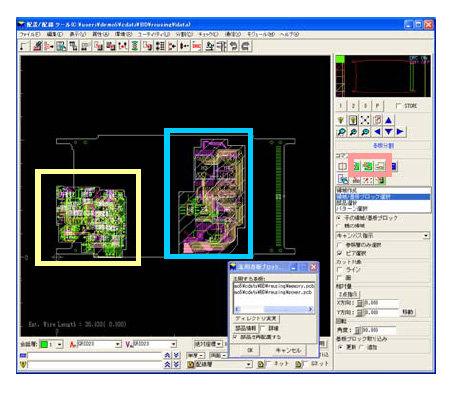Click view preset button 2
The width and height of the screenshot is (455, 395).
[353, 106]
